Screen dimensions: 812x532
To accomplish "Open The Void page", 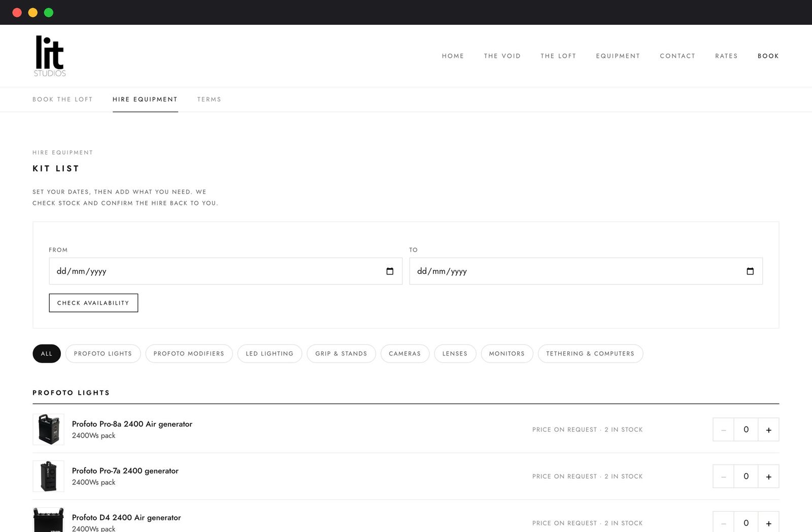I will [502, 56].
